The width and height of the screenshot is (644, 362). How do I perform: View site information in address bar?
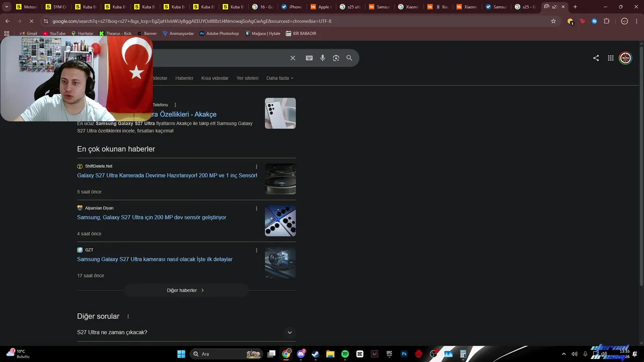(x=46, y=21)
